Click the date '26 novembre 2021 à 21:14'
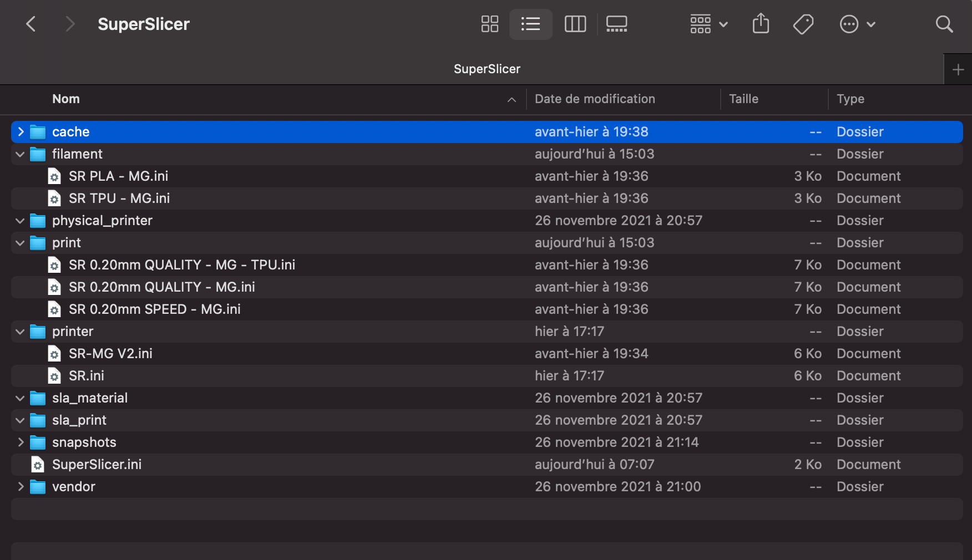Viewport: 972px width, 560px height. (617, 442)
